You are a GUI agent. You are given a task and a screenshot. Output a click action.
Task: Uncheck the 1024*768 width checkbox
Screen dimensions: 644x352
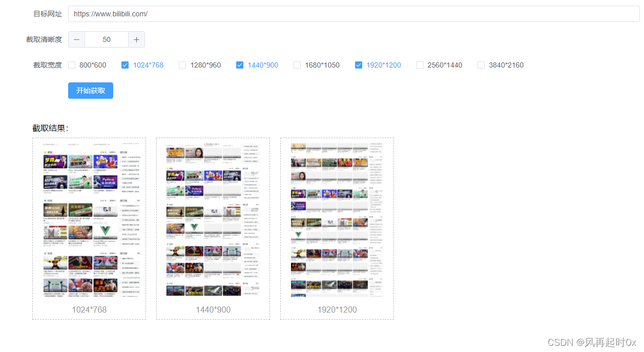125,65
